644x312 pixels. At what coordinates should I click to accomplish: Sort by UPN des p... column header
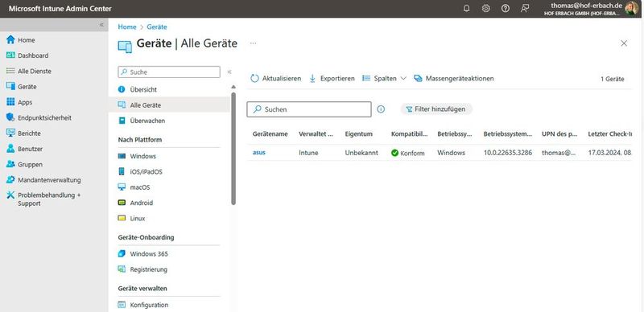coord(559,134)
